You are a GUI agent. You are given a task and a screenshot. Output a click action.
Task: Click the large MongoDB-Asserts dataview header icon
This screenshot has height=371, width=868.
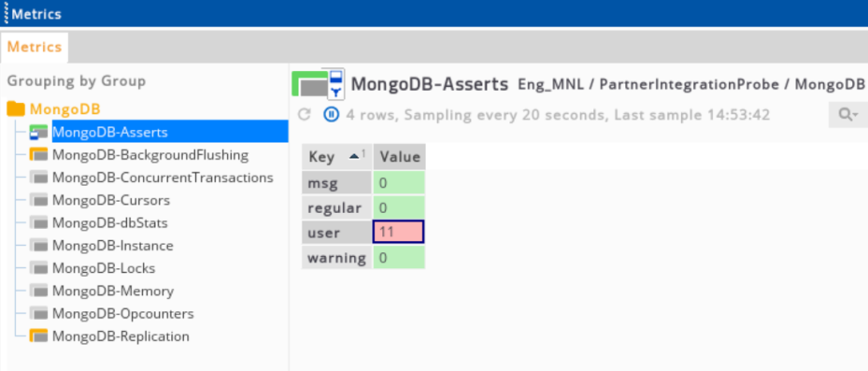point(319,84)
